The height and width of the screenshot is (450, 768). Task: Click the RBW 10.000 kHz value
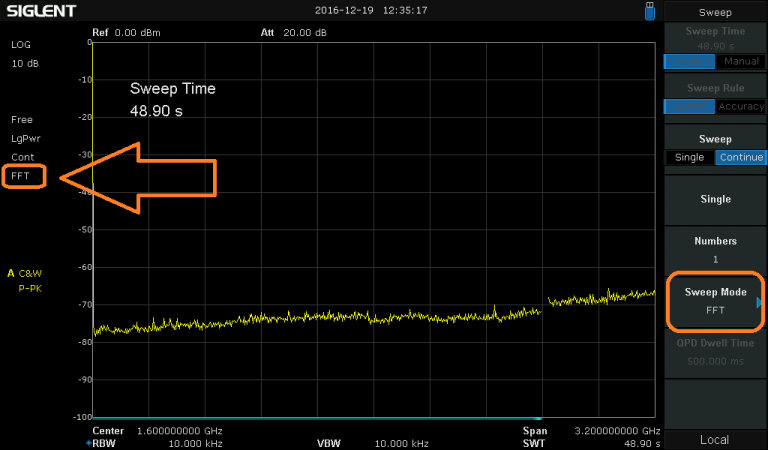194,442
